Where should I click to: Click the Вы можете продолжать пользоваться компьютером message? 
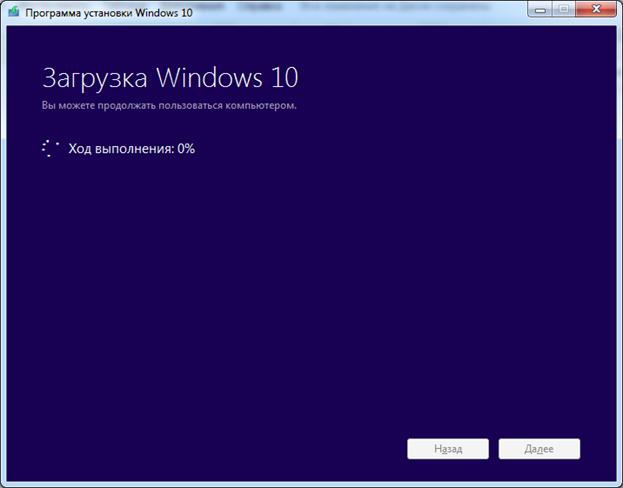pos(169,105)
